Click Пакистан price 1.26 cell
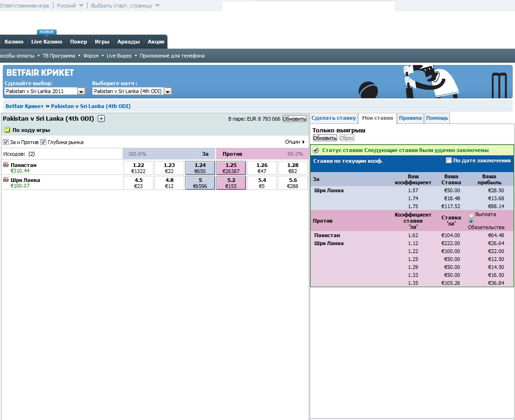 point(262,168)
